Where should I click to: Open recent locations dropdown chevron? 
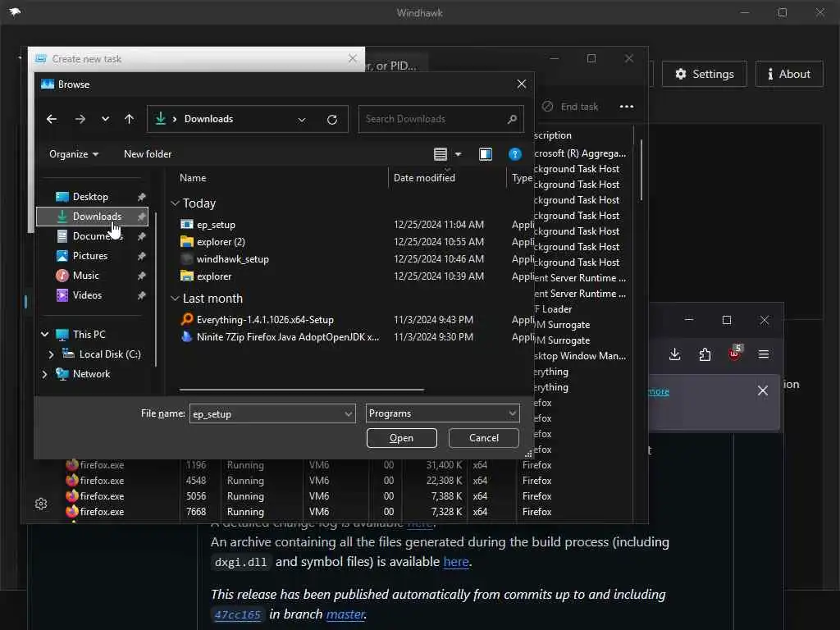105,119
